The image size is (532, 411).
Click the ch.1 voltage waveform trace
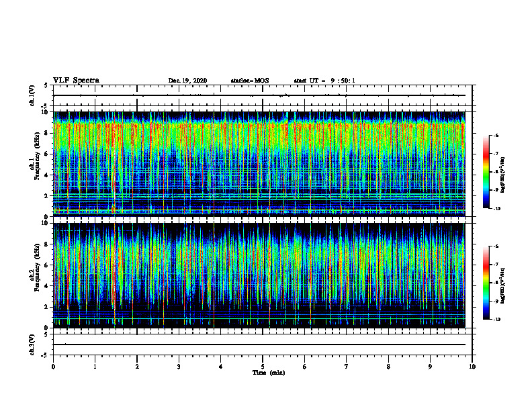259,95
